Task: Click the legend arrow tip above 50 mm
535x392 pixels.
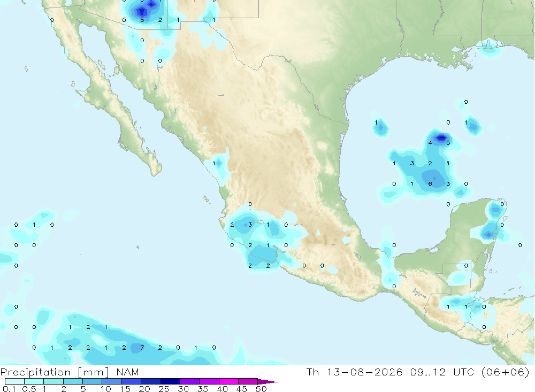Action: (x=267, y=381)
